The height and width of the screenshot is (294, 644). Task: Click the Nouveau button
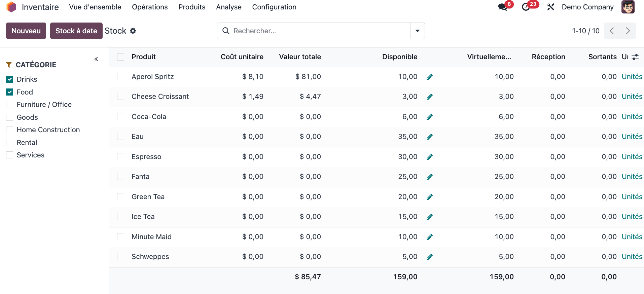coord(26,31)
